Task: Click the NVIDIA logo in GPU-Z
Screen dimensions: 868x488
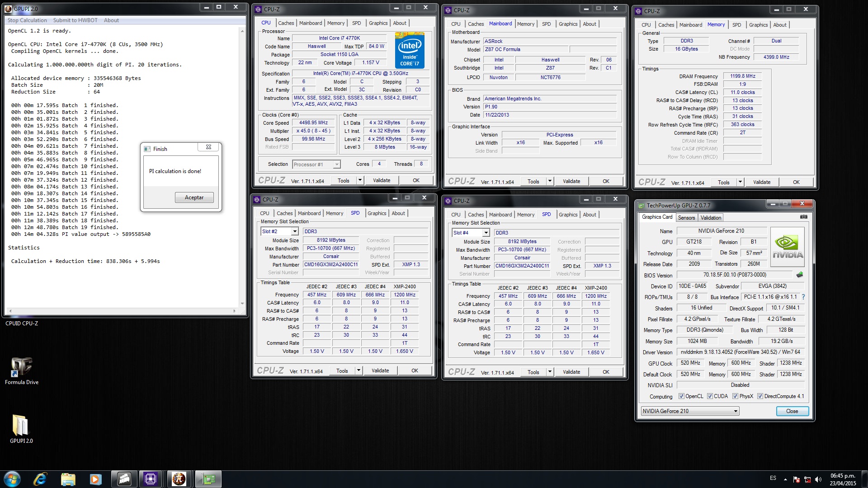Action: pyautogui.click(x=788, y=247)
